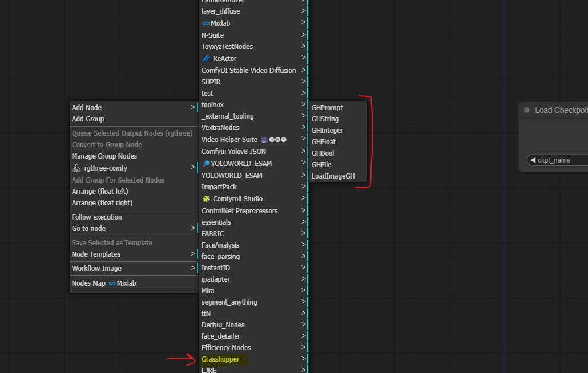The width and height of the screenshot is (588, 373).
Task: Open the Add Node submenu
Action: [x=134, y=107]
